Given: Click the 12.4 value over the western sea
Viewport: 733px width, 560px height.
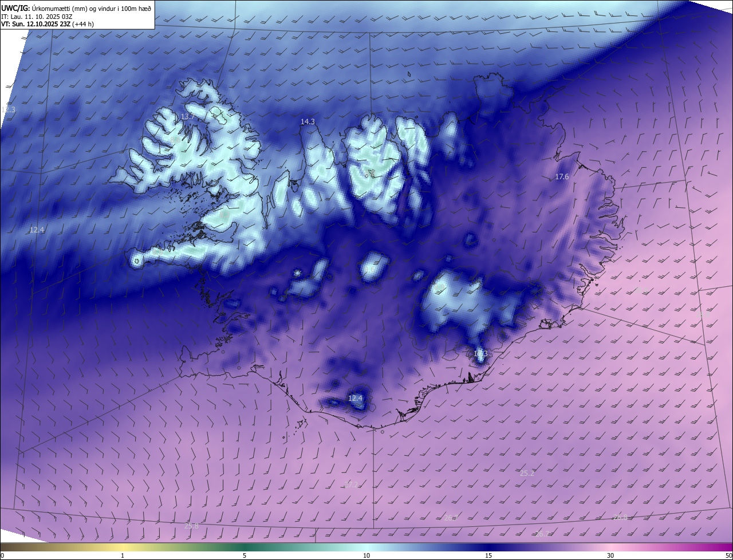Looking at the screenshot, I should click(37, 230).
